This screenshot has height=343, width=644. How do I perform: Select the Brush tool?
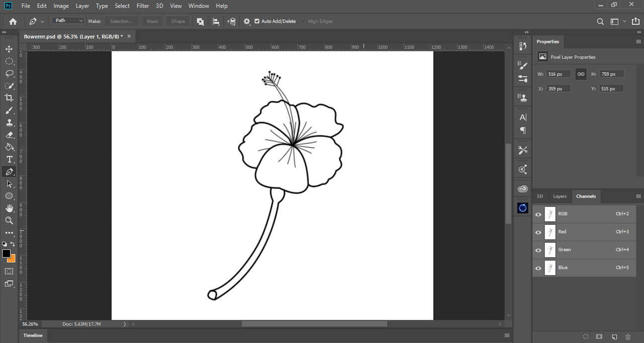point(9,111)
